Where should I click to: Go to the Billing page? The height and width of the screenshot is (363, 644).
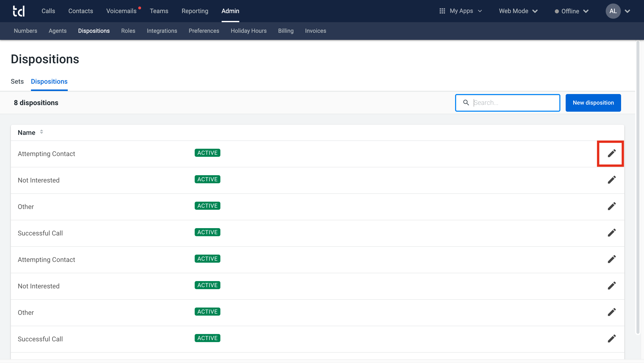point(286,31)
